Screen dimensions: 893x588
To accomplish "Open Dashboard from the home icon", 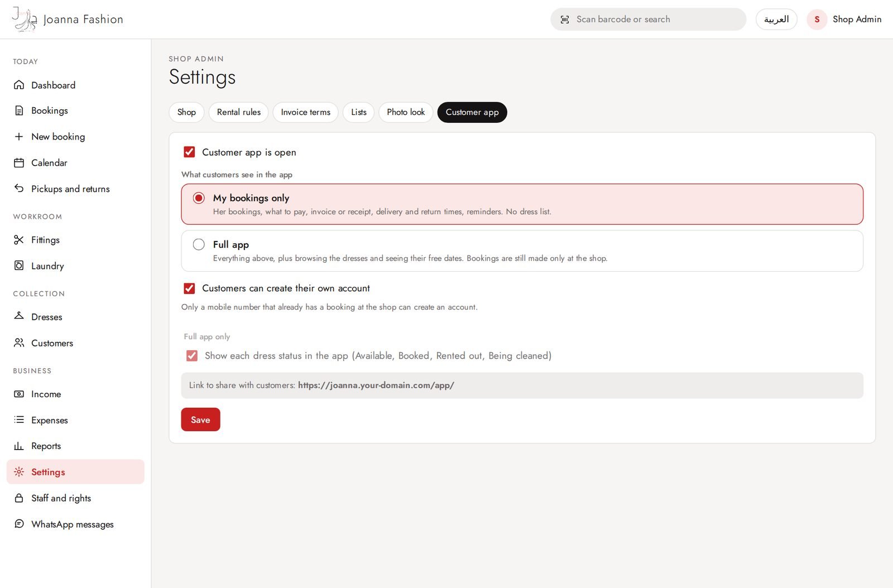I will [x=19, y=85].
